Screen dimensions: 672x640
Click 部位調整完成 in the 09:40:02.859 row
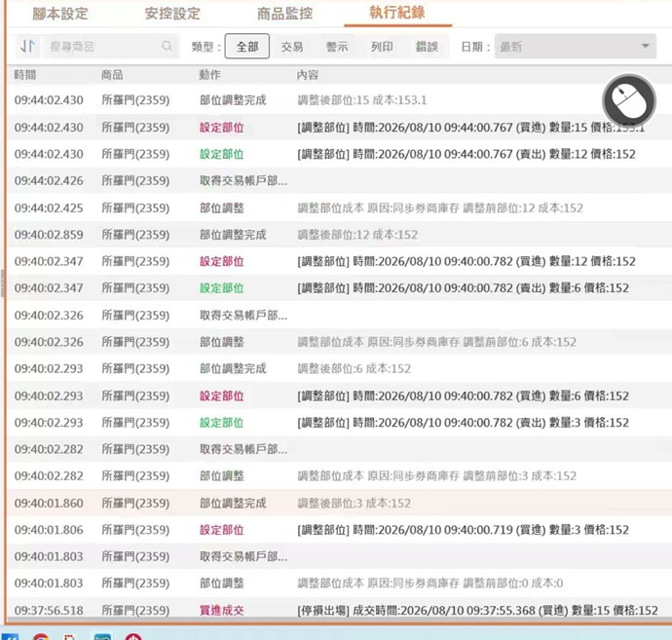233,235
